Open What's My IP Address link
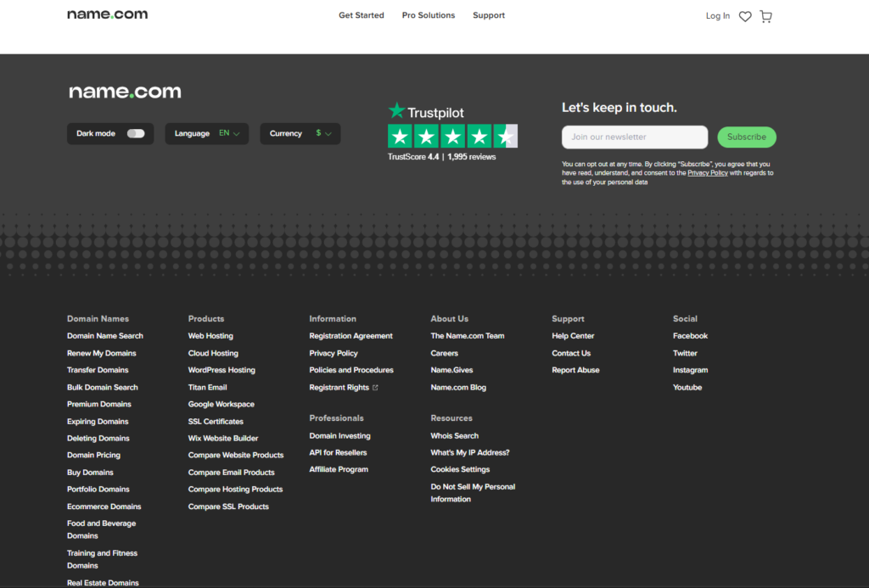This screenshot has width=869, height=588. pos(470,453)
